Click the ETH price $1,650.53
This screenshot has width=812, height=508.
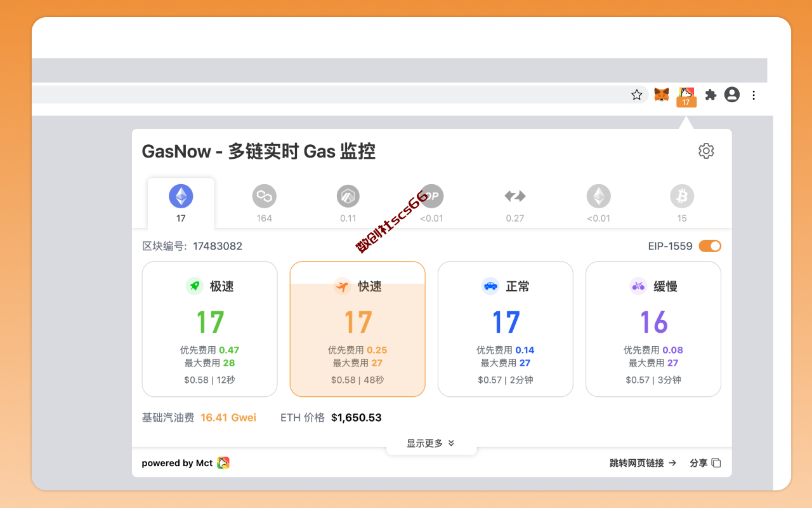point(357,418)
